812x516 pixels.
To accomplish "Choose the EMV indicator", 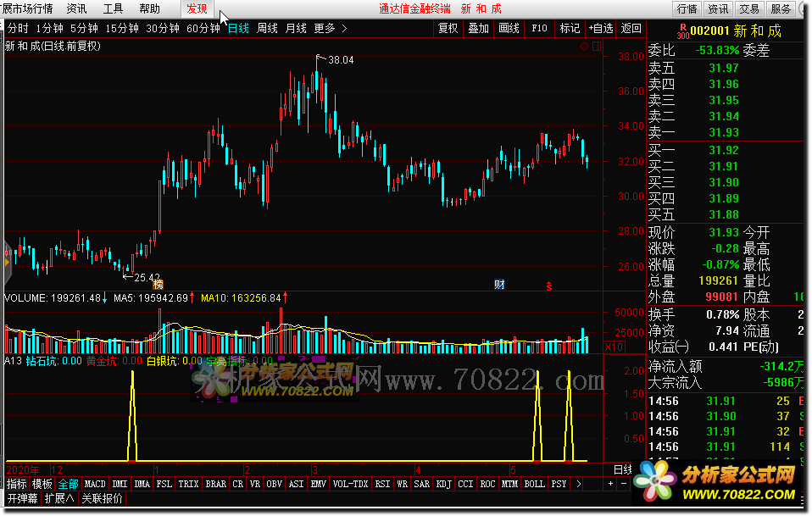I will [x=319, y=484].
